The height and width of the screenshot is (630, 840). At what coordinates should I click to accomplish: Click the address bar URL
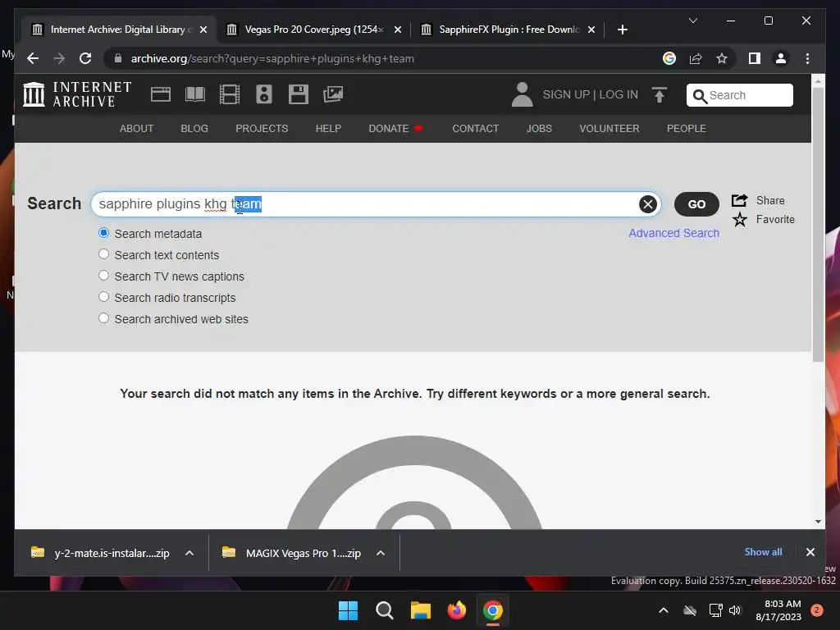272,58
